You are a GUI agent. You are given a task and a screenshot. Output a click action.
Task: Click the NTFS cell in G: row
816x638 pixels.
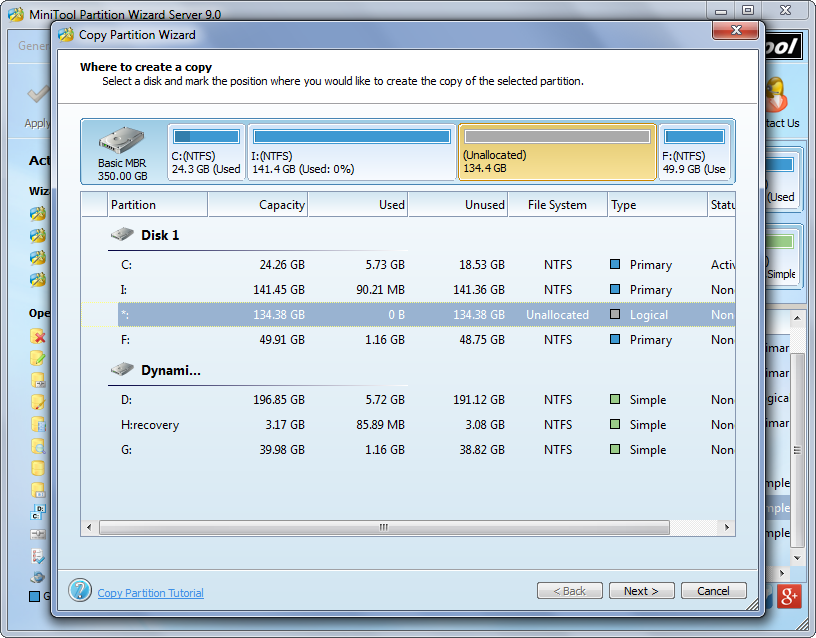coord(558,450)
